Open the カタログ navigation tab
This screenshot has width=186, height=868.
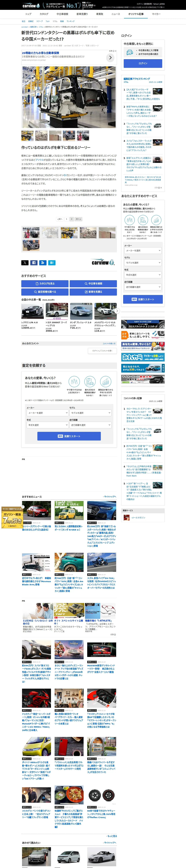(44, 14)
